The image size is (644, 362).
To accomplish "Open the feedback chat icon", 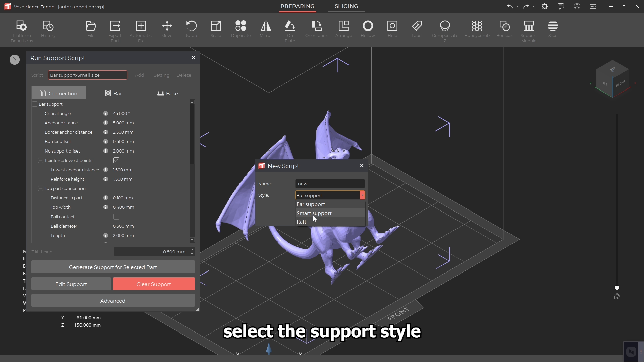I will [x=561, y=6].
